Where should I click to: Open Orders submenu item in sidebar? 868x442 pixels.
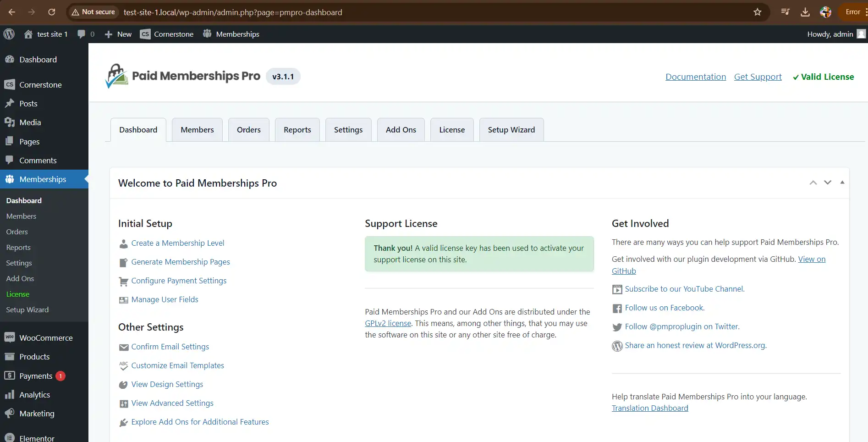click(17, 232)
